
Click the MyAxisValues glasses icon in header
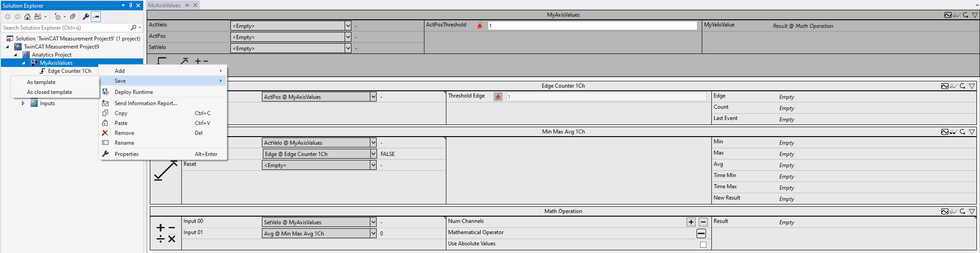957,15
